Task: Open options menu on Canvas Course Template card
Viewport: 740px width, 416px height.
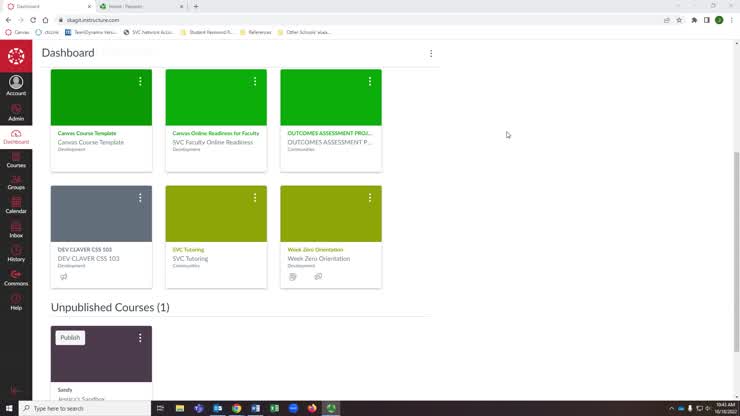Action: tap(140, 81)
